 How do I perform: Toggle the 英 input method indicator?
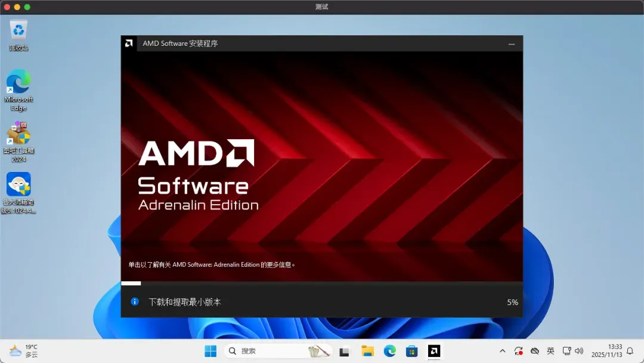pyautogui.click(x=550, y=351)
